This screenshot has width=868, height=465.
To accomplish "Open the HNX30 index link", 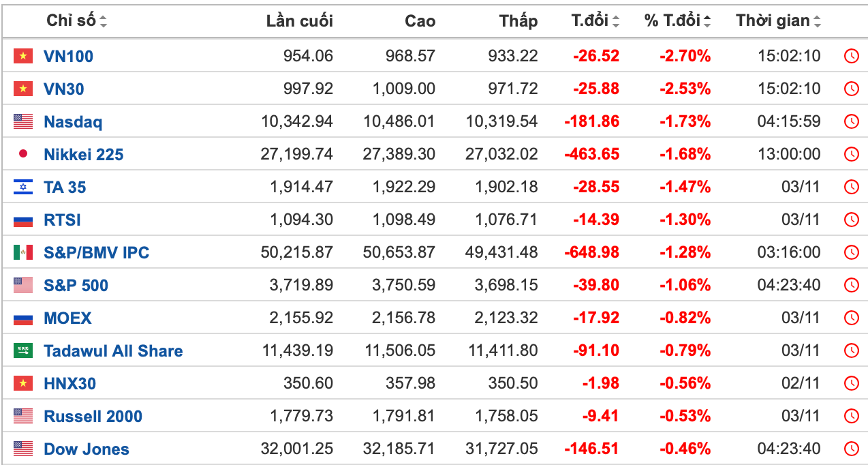I will click(69, 383).
